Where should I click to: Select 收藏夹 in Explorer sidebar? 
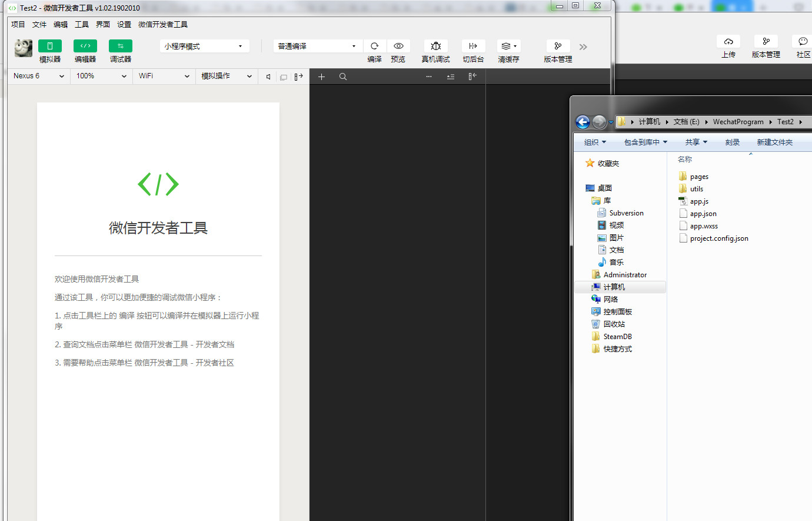point(603,164)
